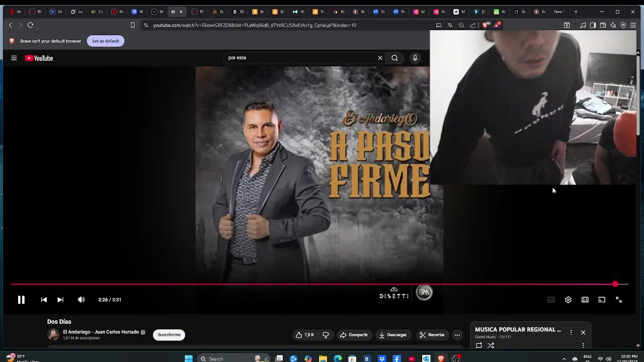Viewport: 644px width, 362px height.
Task: Open El Andariego - Juan Carlos Hurtado channel
Action: (101, 332)
